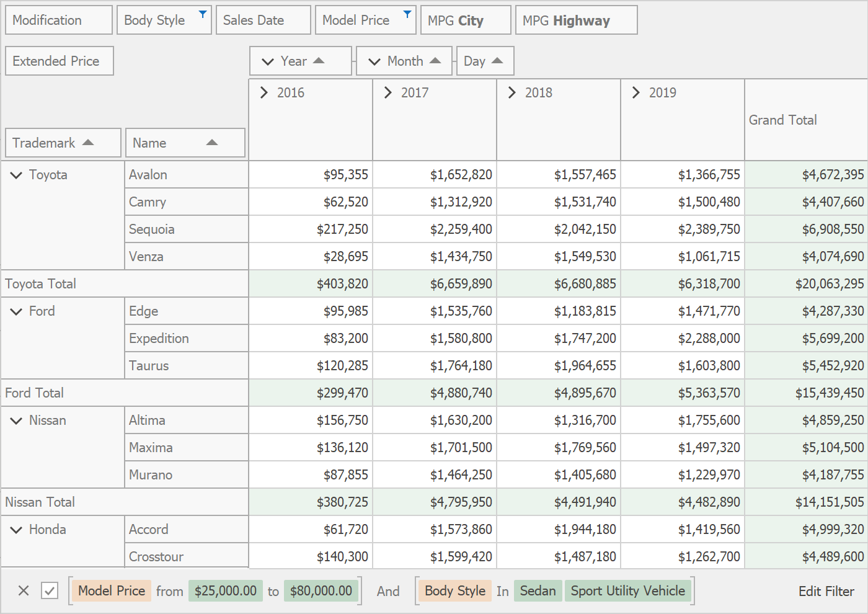The width and height of the screenshot is (868, 614).
Task: Click the Extended Price data field
Action: click(x=60, y=61)
